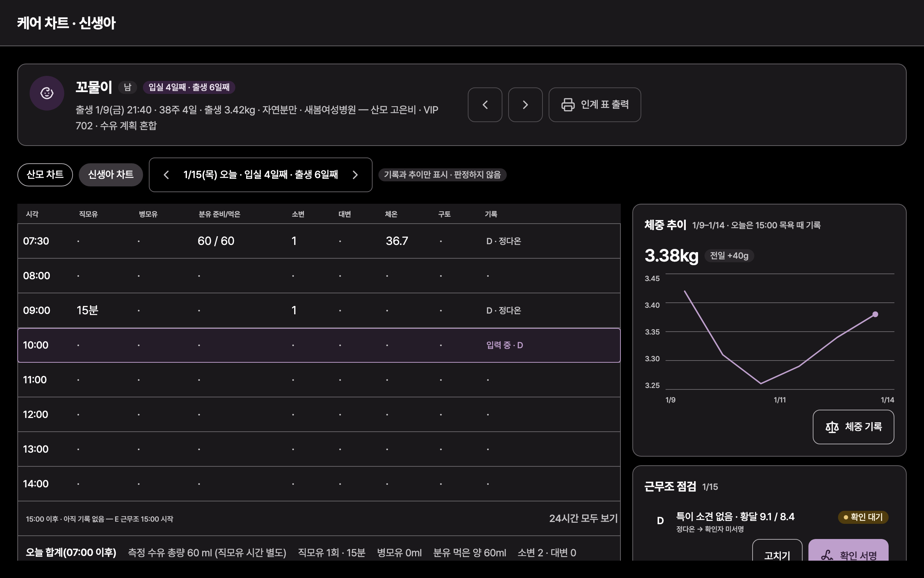This screenshot has width=924, height=578.
Task: Click the 꼬물이 baby name heading
Action: tap(93, 87)
